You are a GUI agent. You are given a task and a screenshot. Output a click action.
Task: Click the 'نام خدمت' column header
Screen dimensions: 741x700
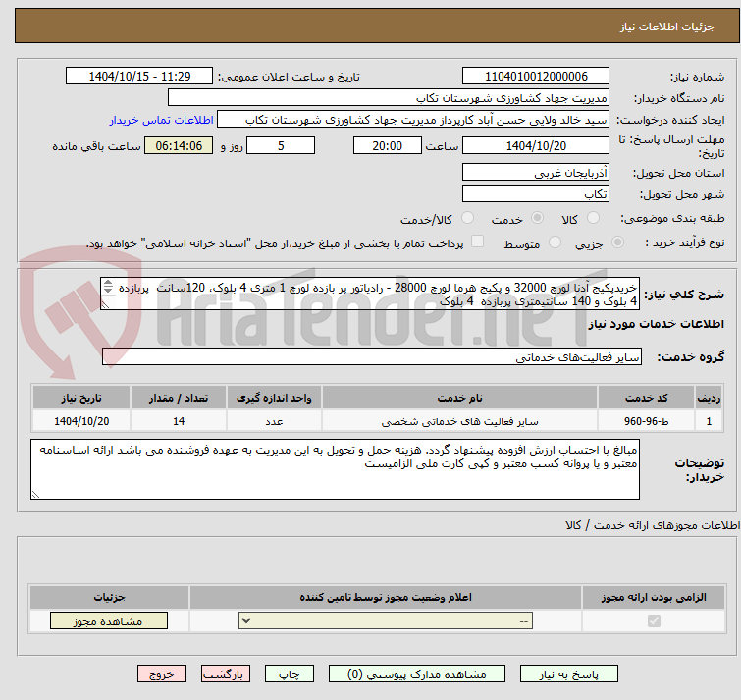460,398
